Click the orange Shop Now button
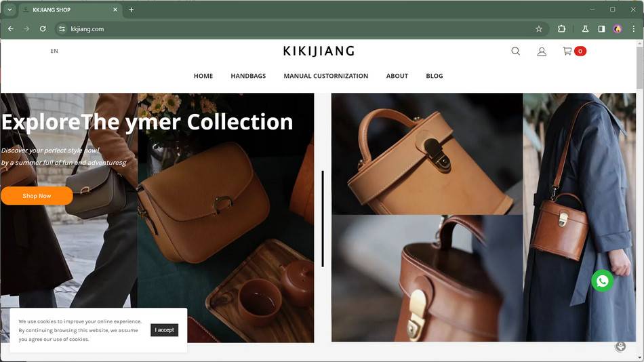 coord(37,196)
